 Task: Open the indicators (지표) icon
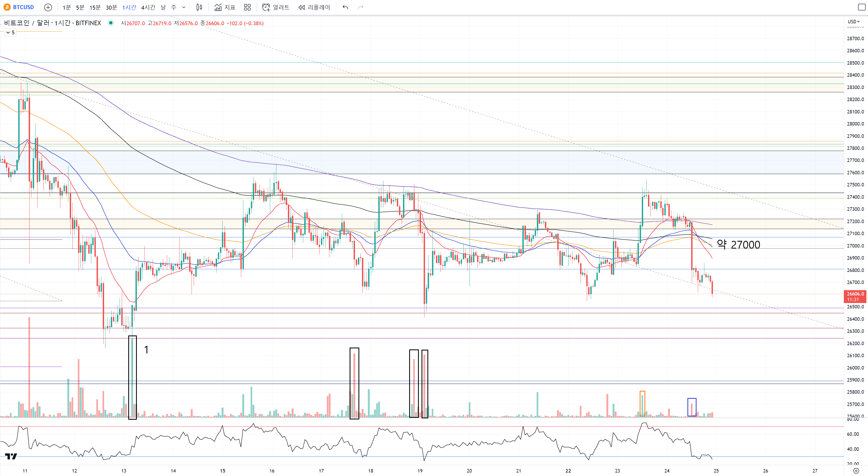click(225, 8)
